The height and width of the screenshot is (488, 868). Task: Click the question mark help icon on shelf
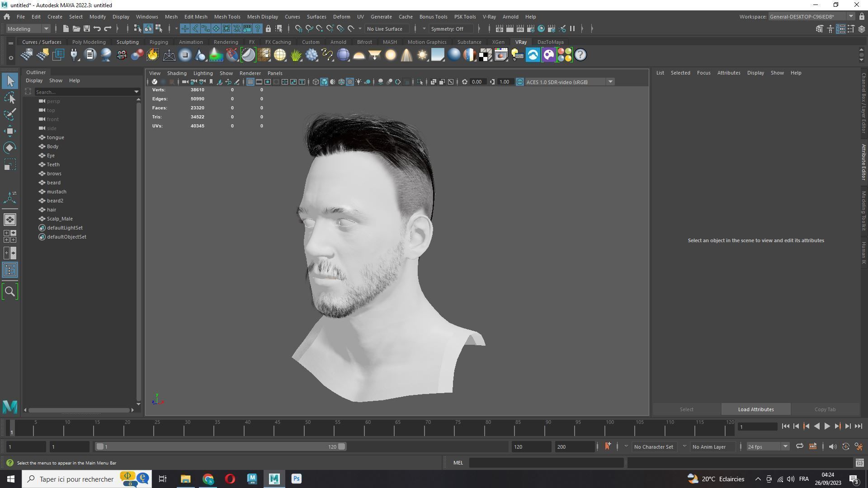580,55
